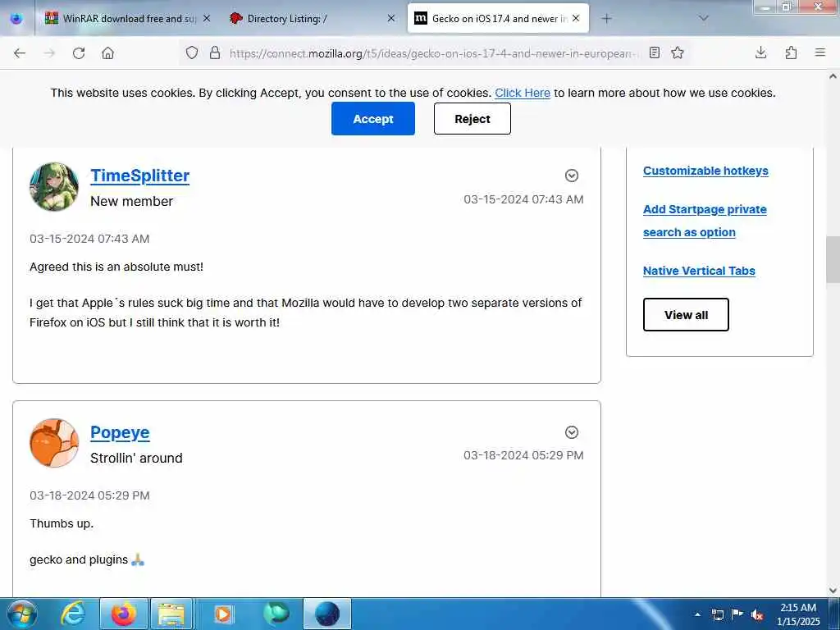The image size is (840, 630).
Task: List all tabs dropdown arrow
Action: coord(703,18)
